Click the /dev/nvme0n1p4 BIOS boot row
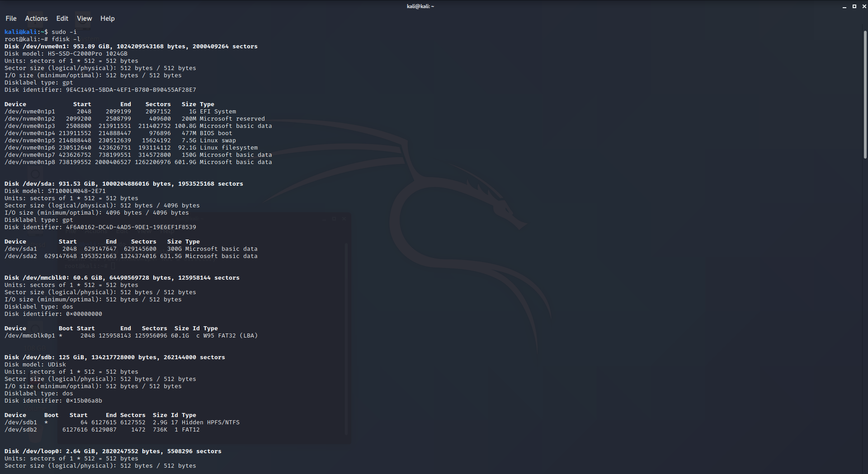This screenshot has height=474, width=868. point(118,133)
